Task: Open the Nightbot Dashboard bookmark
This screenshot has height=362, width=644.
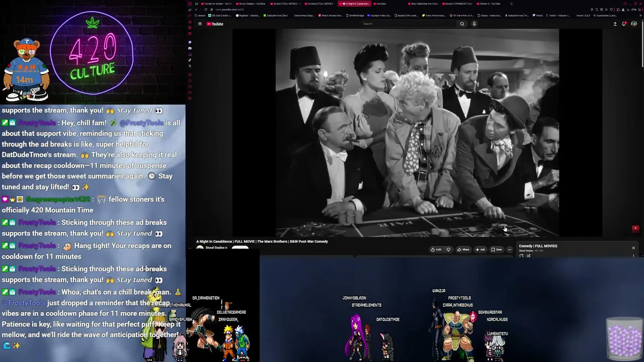Action: [248, 16]
